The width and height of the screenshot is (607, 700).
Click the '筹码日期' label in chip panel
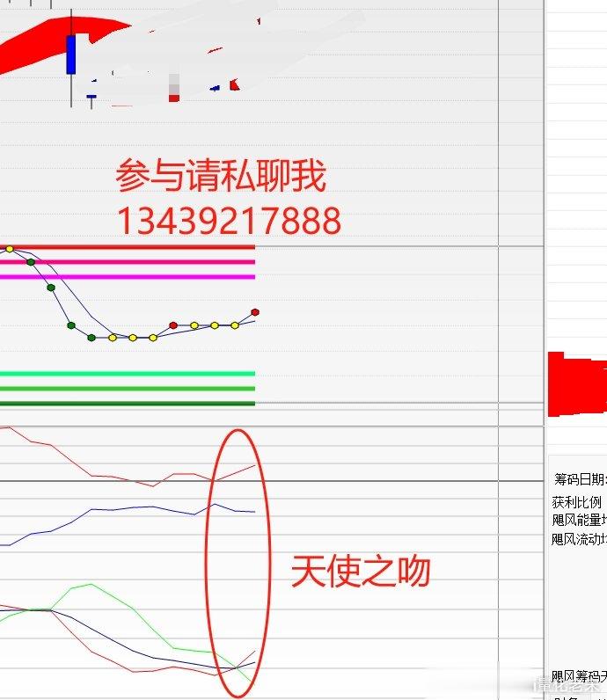pos(581,479)
